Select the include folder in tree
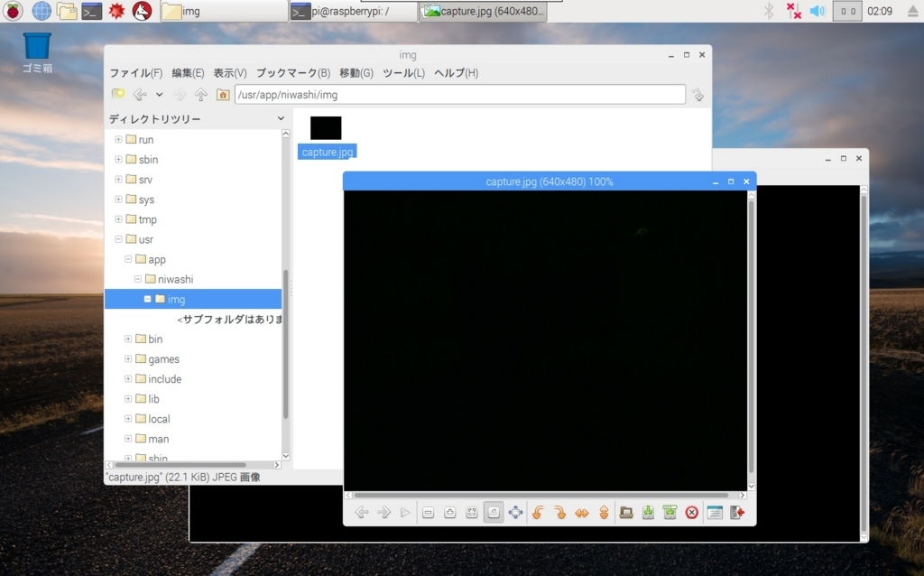The width and height of the screenshot is (924, 576). pos(165,379)
